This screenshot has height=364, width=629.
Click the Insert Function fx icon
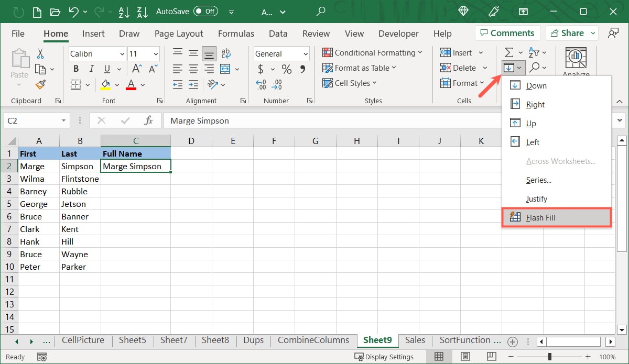pyautogui.click(x=149, y=120)
